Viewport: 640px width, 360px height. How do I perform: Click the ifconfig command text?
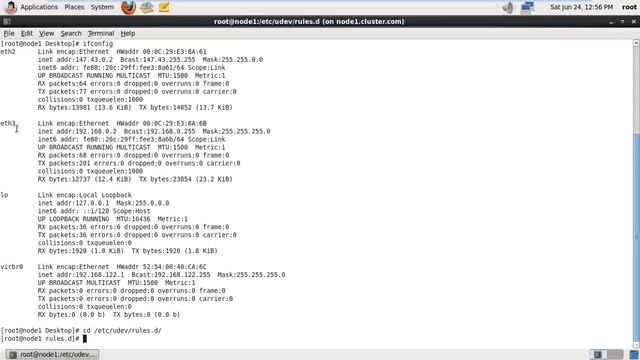[x=98, y=44]
